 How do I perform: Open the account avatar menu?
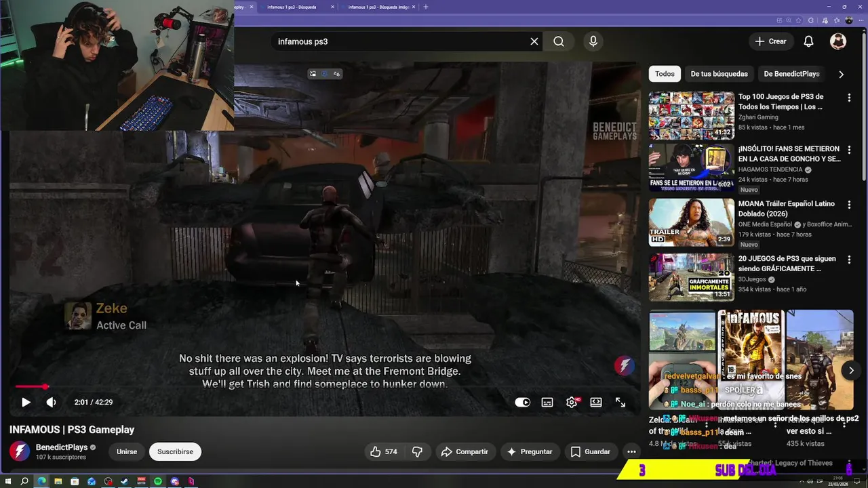pyautogui.click(x=838, y=41)
